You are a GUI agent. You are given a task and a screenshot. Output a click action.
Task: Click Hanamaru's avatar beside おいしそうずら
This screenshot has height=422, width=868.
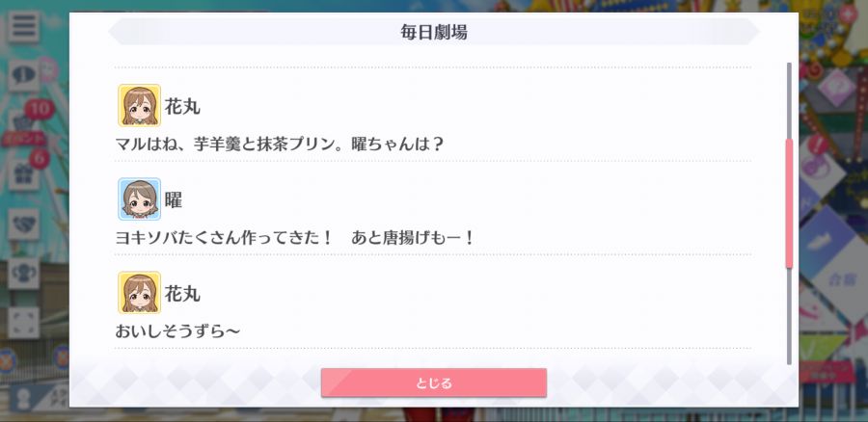[x=139, y=293]
